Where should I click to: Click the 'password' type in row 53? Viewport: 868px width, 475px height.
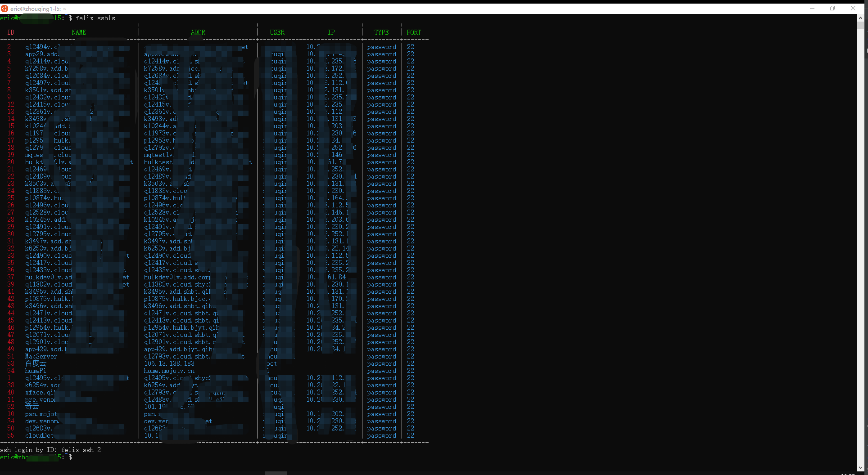pyautogui.click(x=381, y=363)
